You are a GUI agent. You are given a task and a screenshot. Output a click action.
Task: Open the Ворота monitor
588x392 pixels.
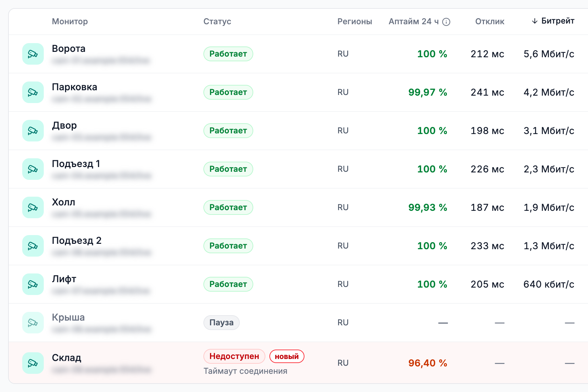69,48
